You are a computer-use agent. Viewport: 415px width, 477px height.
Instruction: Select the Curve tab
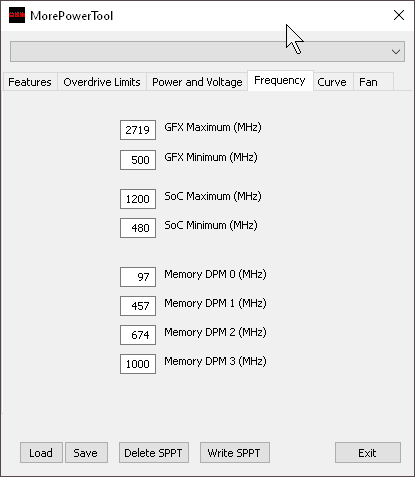click(332, 82)
